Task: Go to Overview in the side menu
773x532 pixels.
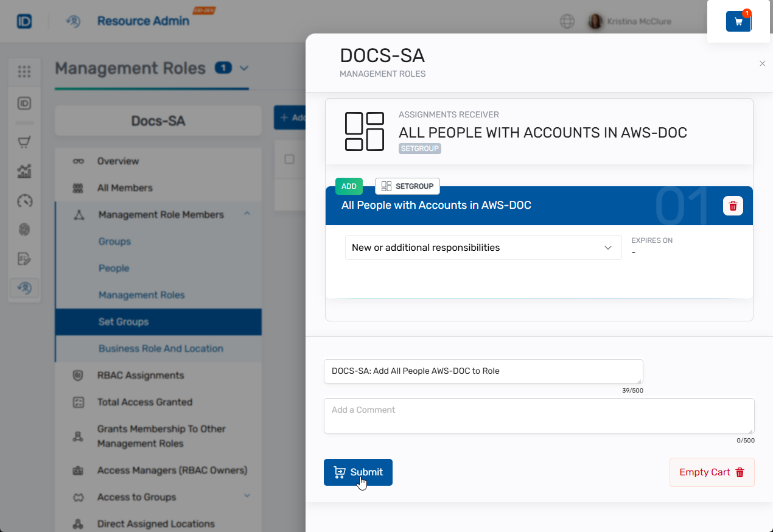Action: click(x=118, y=161)
